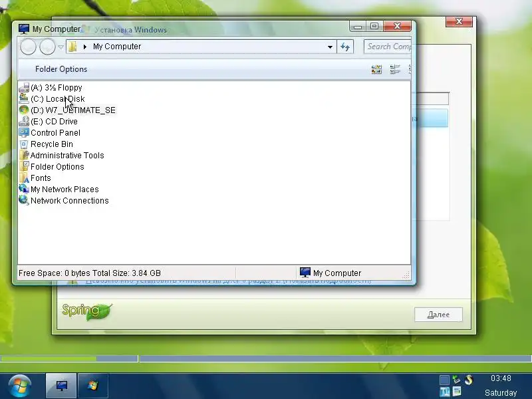This screenshot has width=532, height=399.
Task: Switch to the My Computer taskbar button
Action: pyautogui.click(x=61, y=386)
